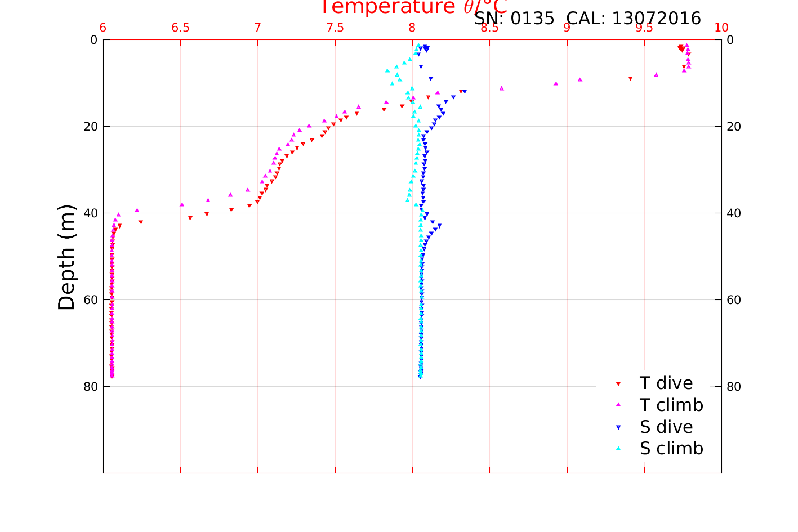
Task: Click the 'SN: 0135 CAL: 13072016' annotation
Action: click(x=587, y=19)
